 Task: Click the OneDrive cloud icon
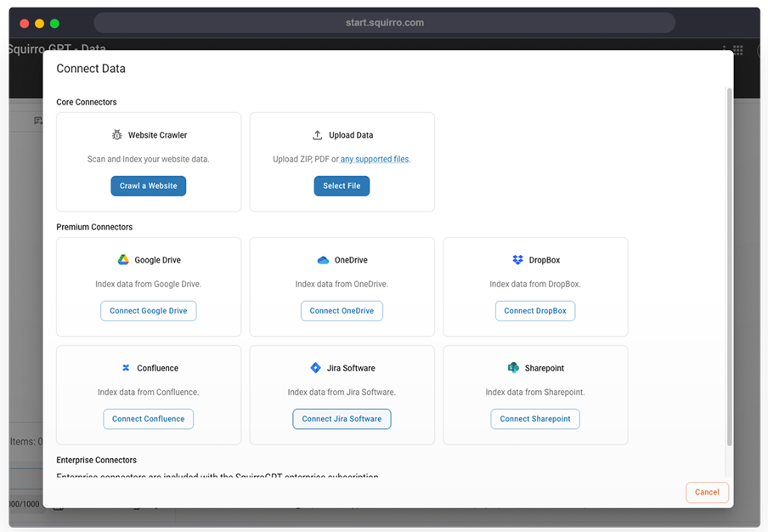324,260
